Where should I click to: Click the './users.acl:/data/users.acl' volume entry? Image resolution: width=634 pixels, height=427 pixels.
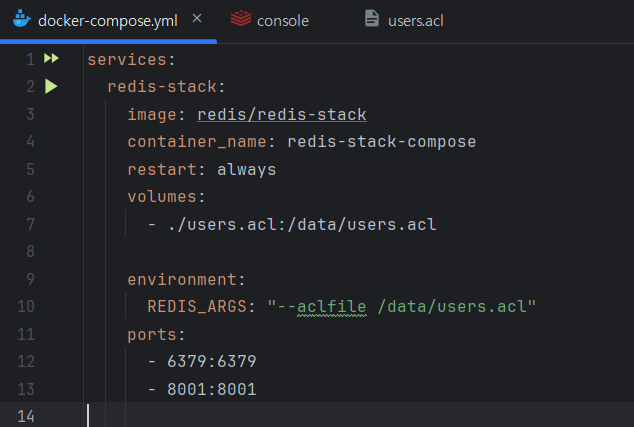pos(302,224)
